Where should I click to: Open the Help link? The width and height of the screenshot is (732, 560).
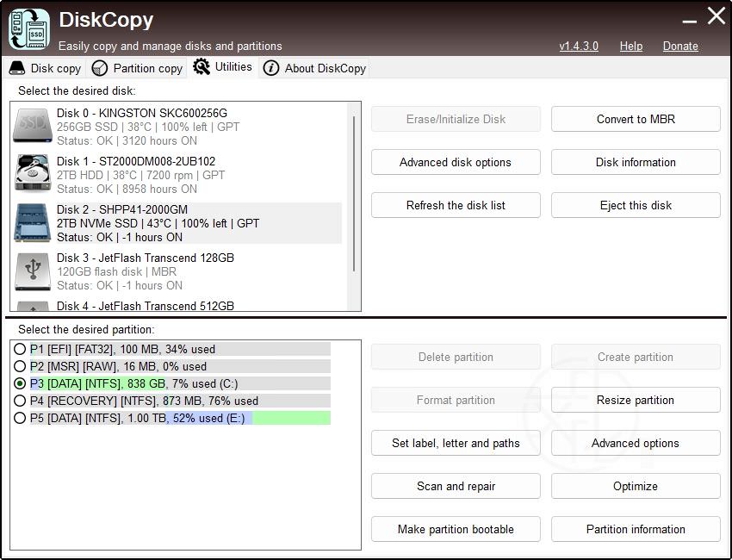pyautogui.click(x=630, y=46)
